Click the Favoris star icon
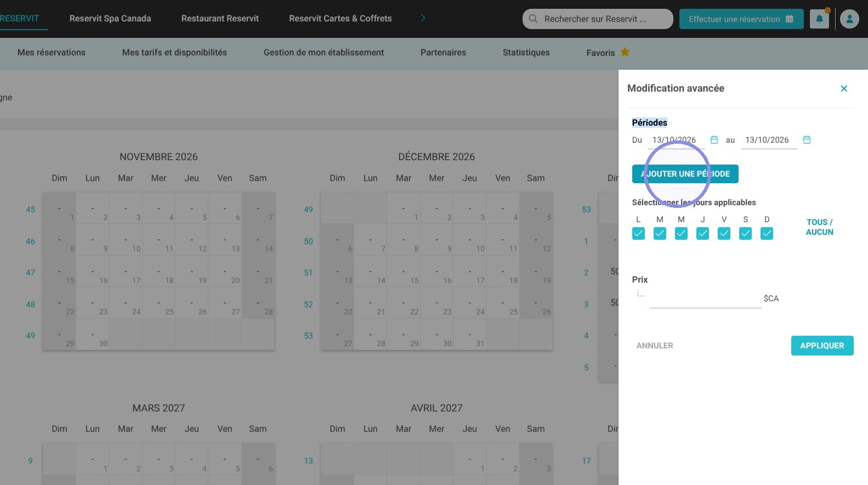The width and height of the screenshot is (868, 485). click(625, 52)
